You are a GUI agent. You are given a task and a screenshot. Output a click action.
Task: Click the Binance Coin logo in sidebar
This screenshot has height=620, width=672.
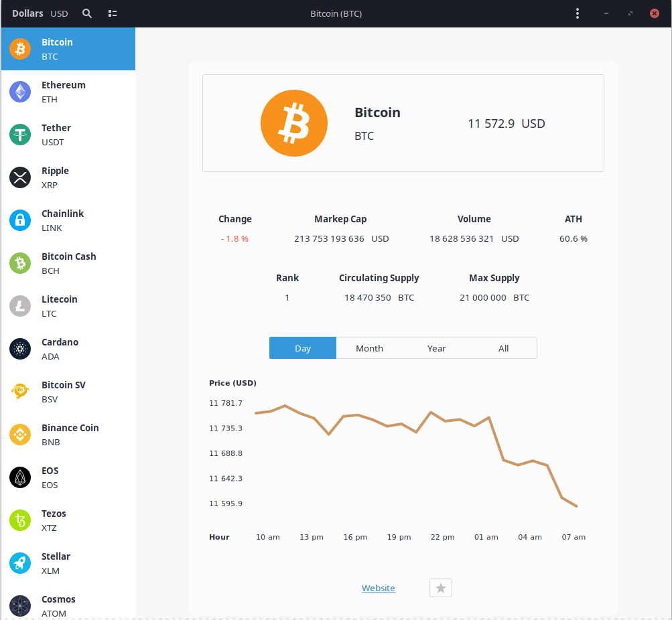(20, 434)
